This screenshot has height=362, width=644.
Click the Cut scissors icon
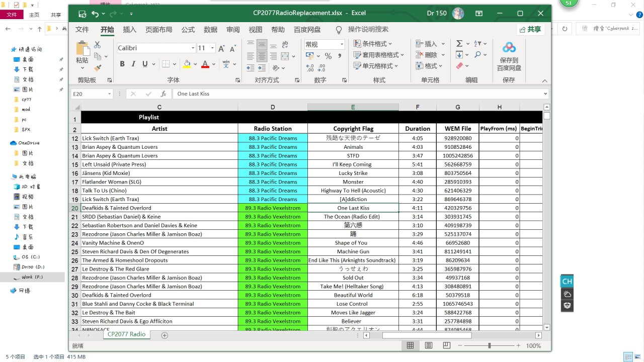(98, 45)
